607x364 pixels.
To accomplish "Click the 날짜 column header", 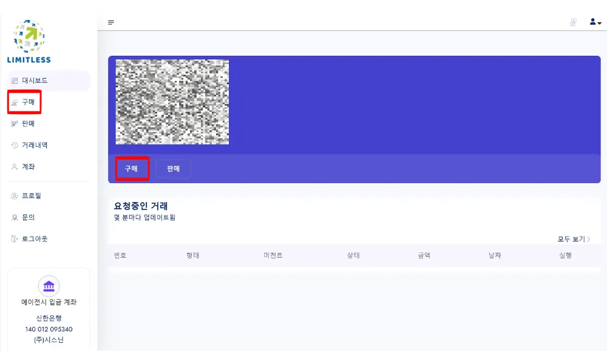I will [495, 255].
